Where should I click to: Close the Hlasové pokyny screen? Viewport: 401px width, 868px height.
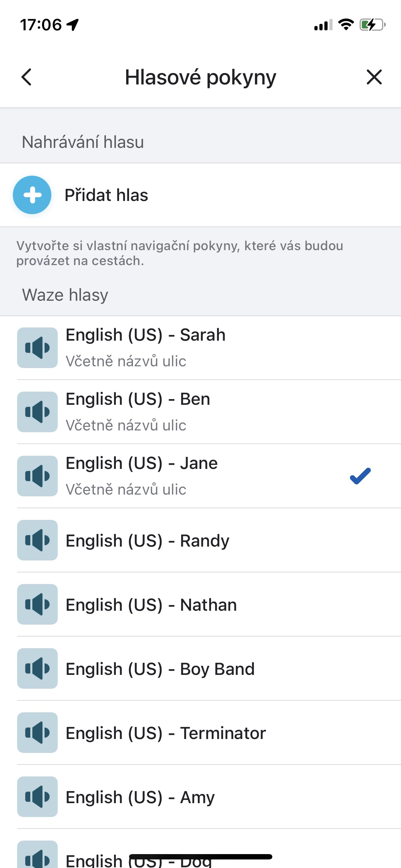pos(374,77)
